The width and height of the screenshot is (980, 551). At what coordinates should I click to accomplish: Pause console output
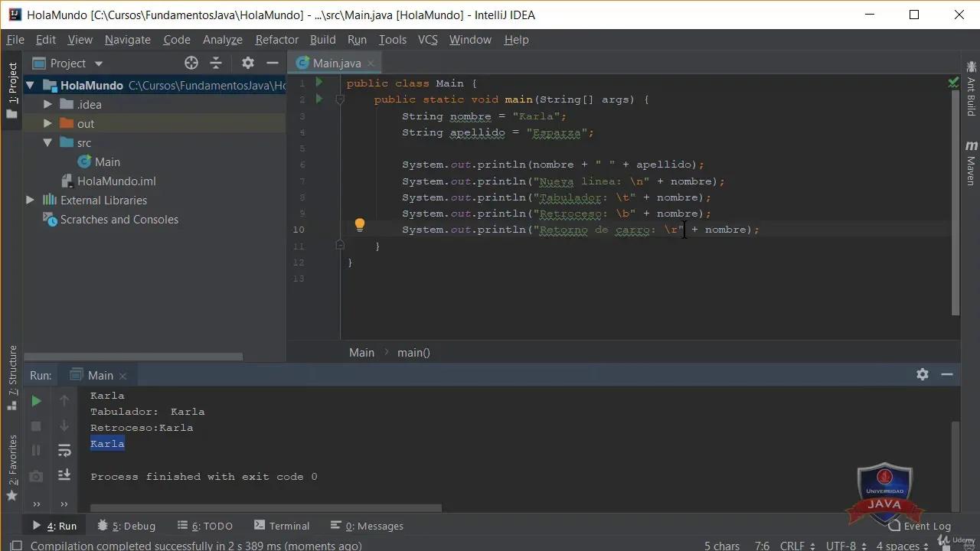(x=35, y=450)
